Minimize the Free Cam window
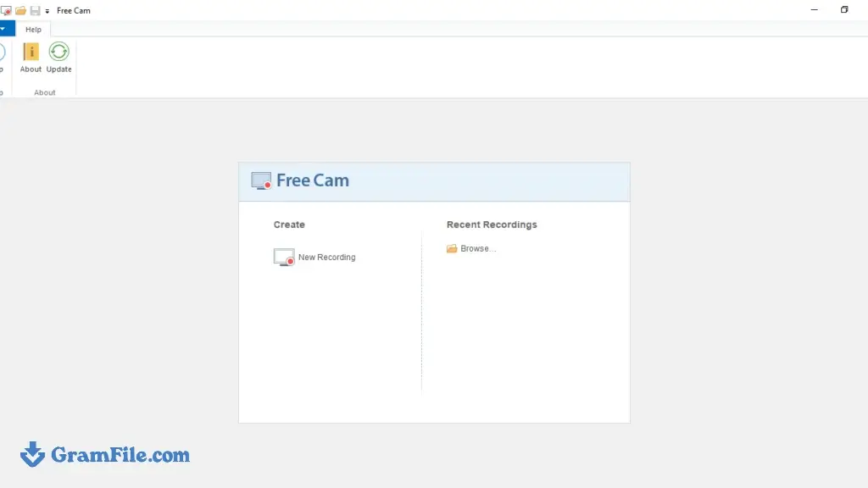The image size is (868, 488). tap(815, 10)
